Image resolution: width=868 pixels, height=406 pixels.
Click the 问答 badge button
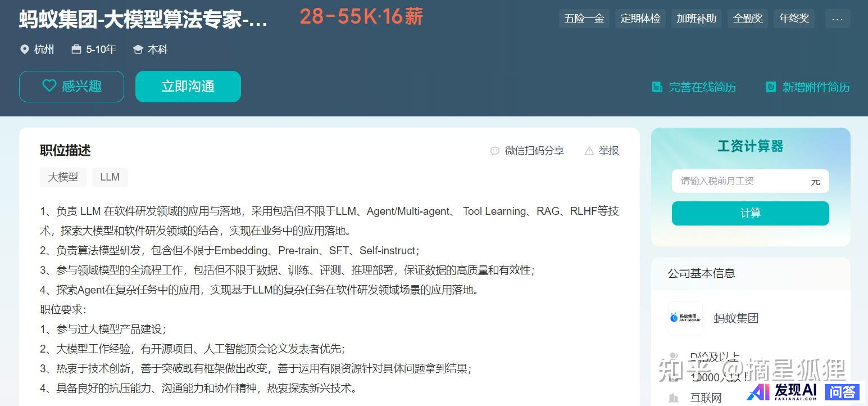click(x=843, y=392)
